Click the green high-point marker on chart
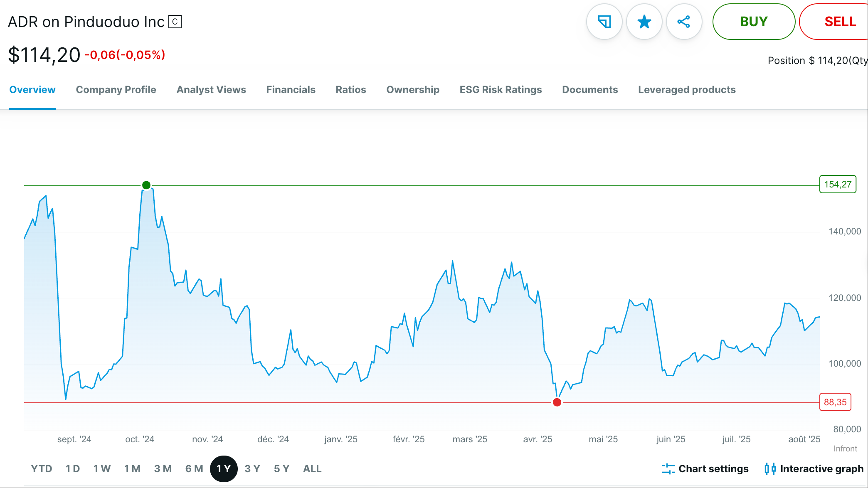The width and height of the screenshot is (868, 488). [146, 185]
